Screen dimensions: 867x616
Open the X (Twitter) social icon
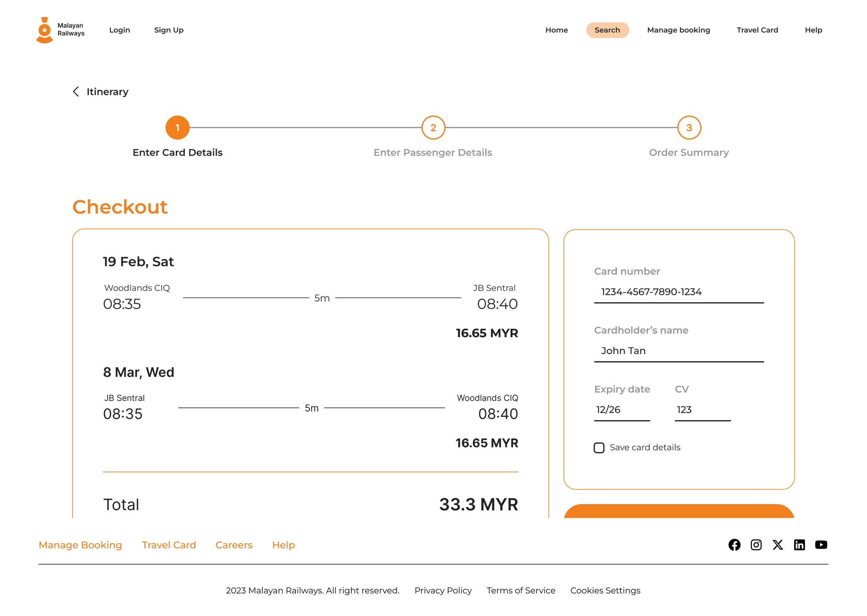coord(778,545)
